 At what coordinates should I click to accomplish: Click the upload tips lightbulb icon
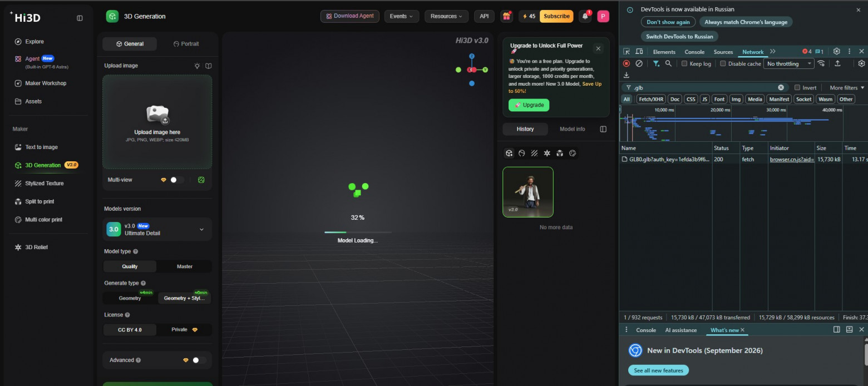(x=197, y=66)
